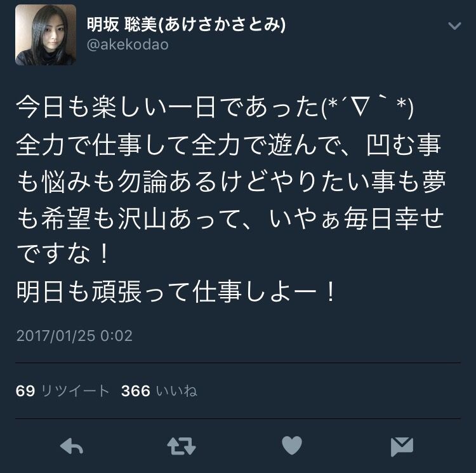This screenshot has height=473, width=476.
Task: Tap the リツイート label
Action: coord(75,390)
